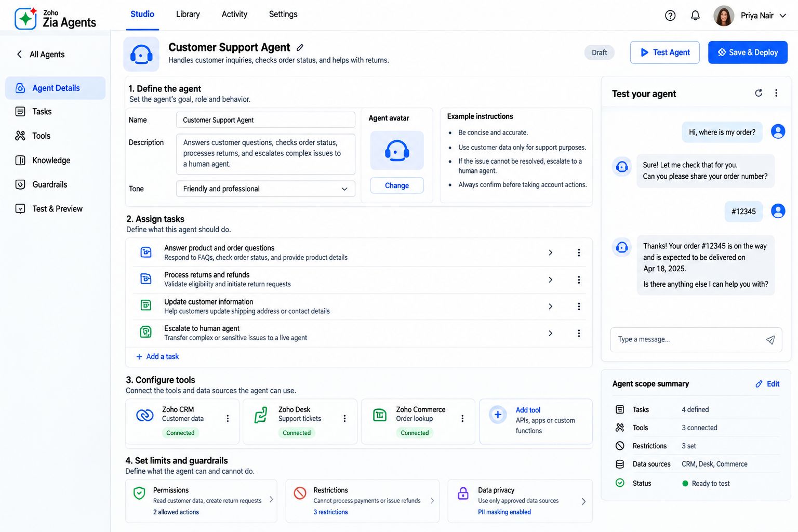Open Guardrails in the sidebar
Screen dimensions: 798x532
click(55, 184)
